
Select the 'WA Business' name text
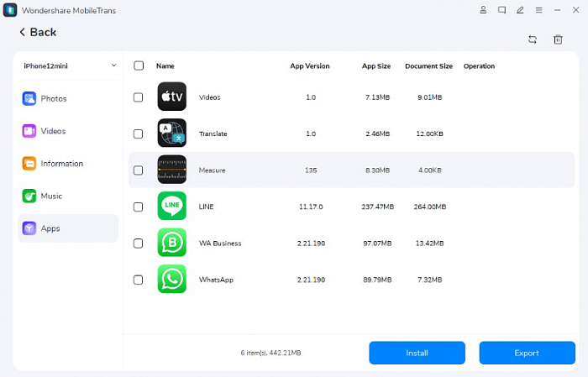[220, 243]
